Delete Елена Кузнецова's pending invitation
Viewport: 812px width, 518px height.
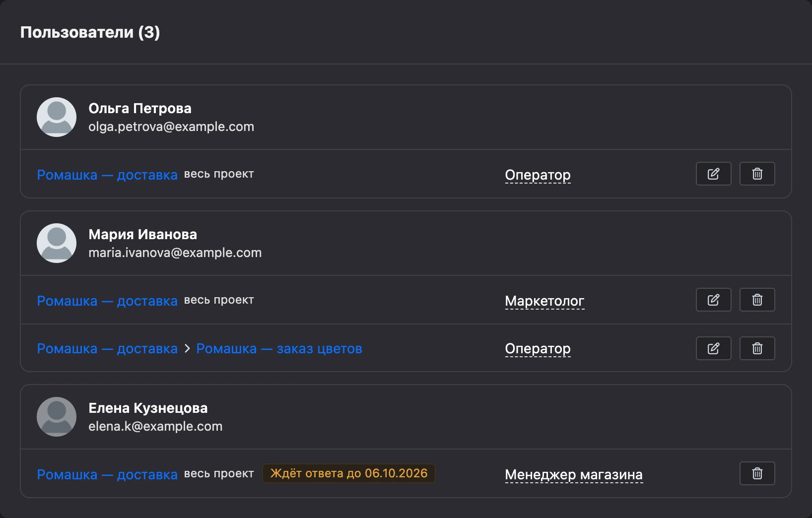pos(757,473)
